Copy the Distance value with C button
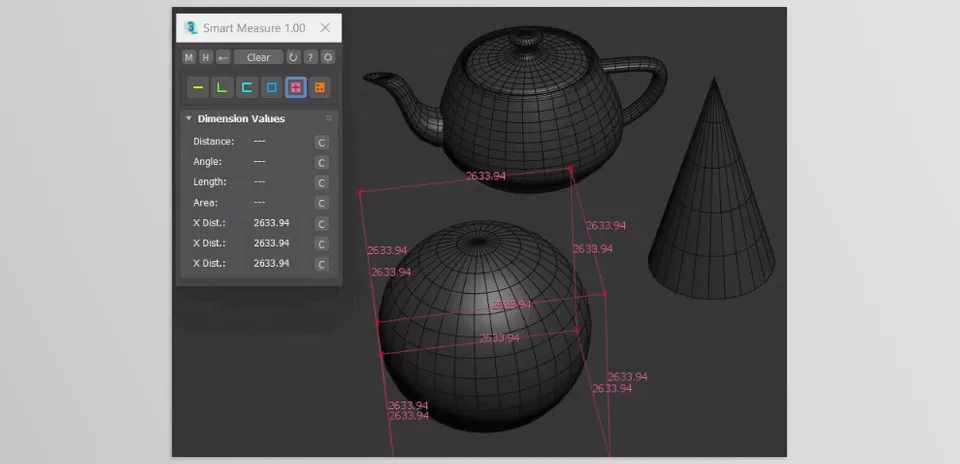The width and height of the screenshot is (960, 464). (x=321, y=142)
